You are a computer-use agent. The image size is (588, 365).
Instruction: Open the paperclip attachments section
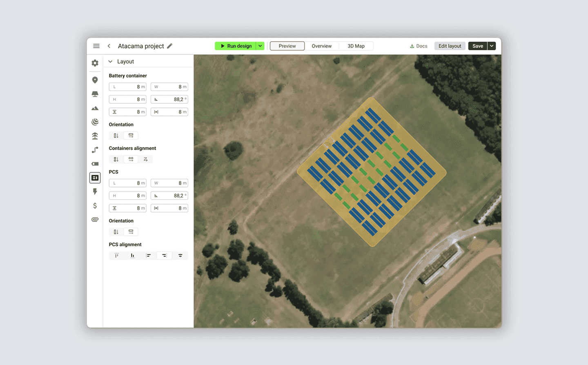pos(95,220)
